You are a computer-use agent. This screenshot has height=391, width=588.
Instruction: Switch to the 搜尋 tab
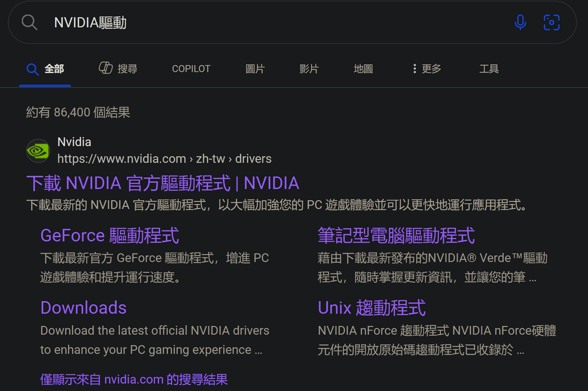[x=118, y=69]
